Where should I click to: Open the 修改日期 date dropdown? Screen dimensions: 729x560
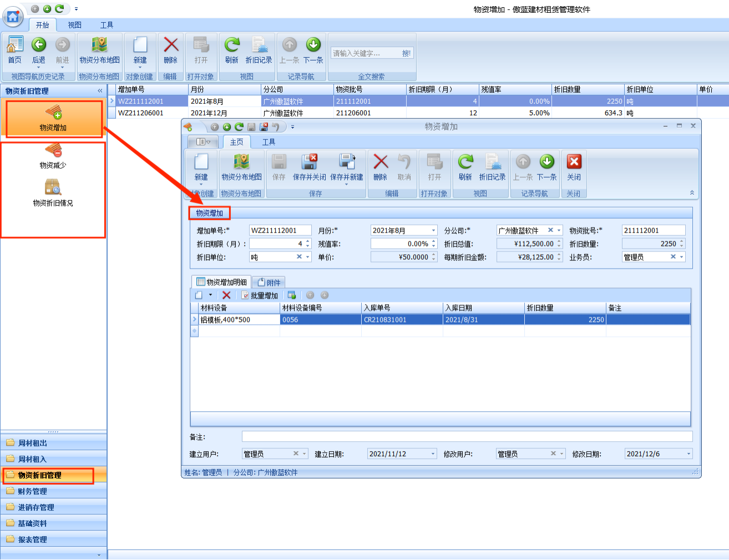click(689, 454)
